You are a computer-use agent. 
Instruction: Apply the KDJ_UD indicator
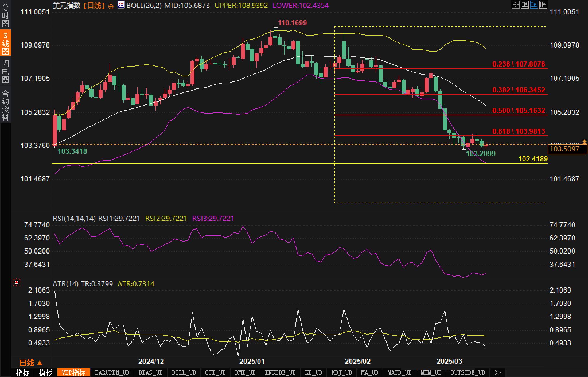(342, 372)
